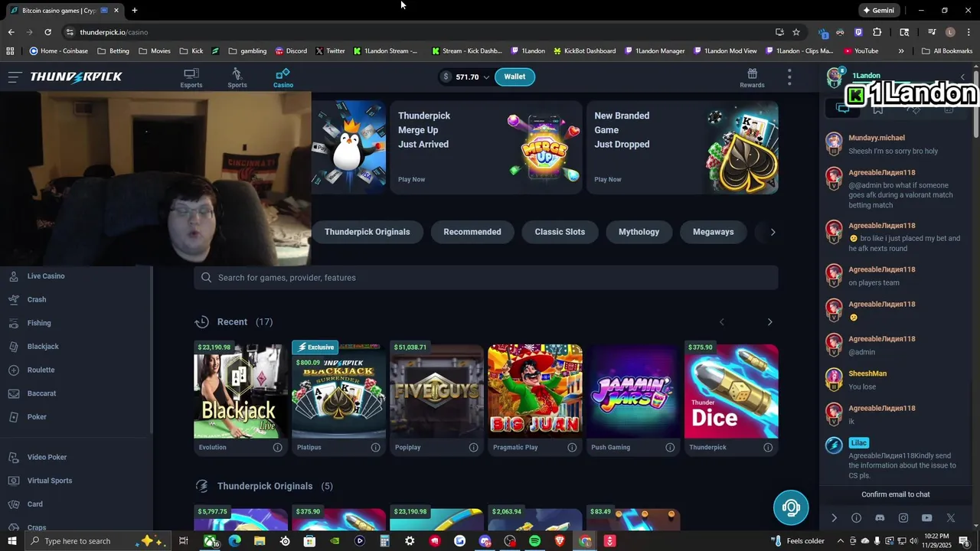This screenshot has height=551, width=980.
Task: Open Thunderpick X link icon
Action: (x=951, y=518)
